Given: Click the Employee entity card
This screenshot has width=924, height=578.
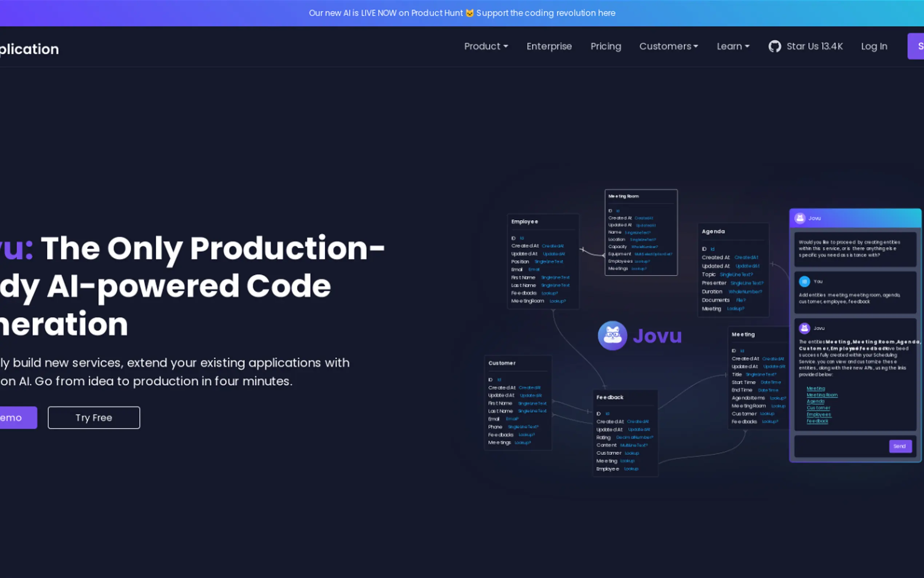Looking at the screenshot, I should (543, 261).
